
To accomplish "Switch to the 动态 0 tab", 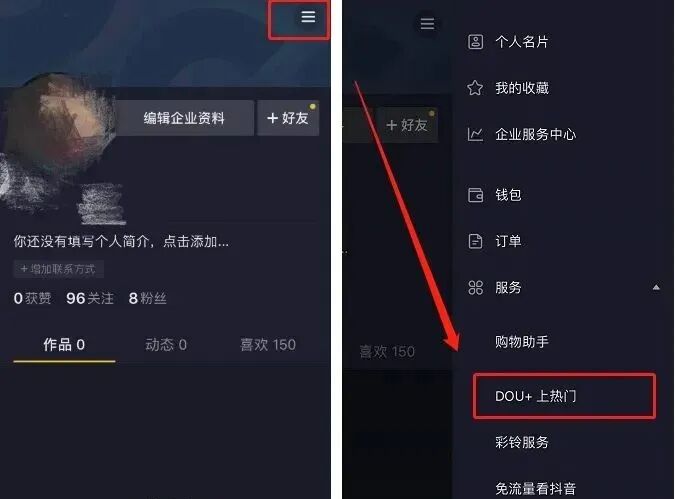I will coord(166,344).
